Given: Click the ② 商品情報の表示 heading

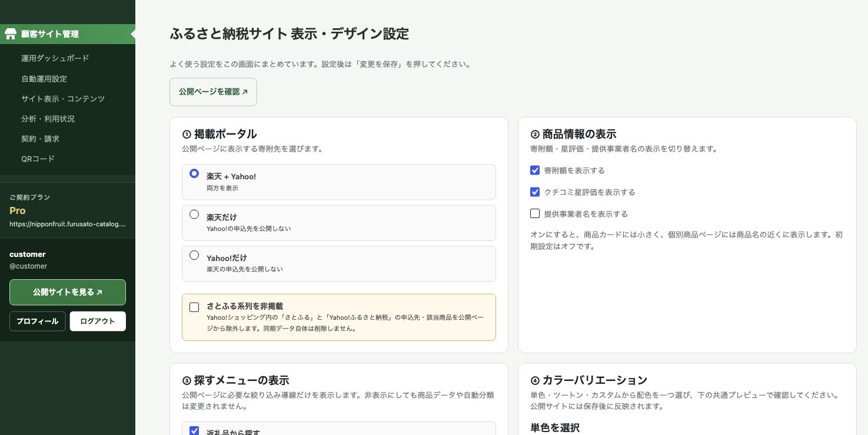Looking at the screenshot, I should [573, 134].
